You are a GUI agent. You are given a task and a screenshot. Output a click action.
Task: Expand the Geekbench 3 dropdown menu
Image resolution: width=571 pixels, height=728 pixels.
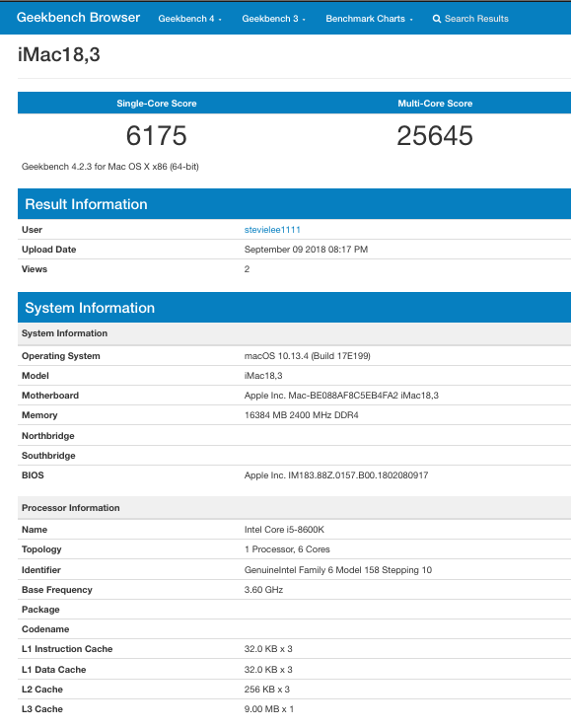[x=273, y=19]
